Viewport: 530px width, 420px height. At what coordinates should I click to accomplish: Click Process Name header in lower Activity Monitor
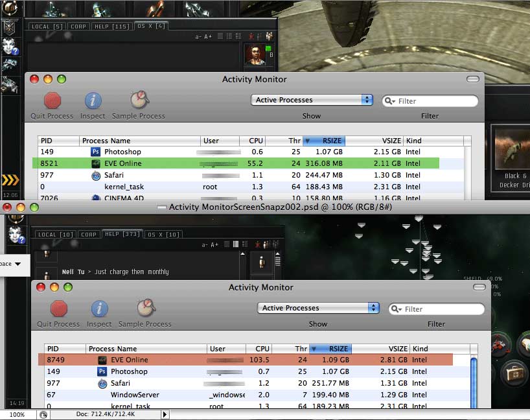(x=146, y=349)
